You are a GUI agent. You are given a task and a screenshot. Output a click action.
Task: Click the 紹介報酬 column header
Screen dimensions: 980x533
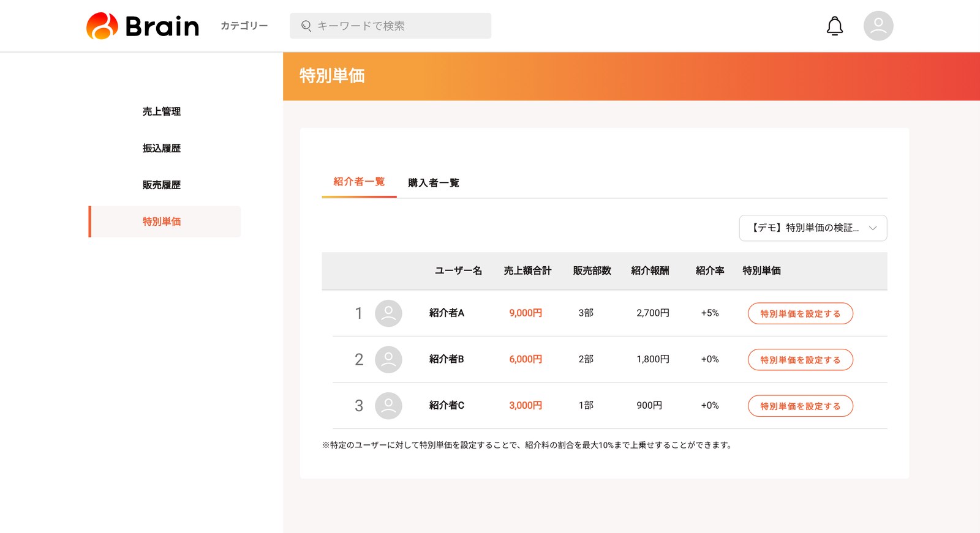pos(650,270)
